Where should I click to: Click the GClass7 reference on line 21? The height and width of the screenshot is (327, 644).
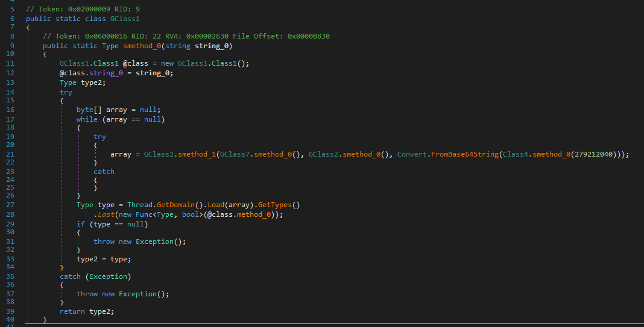point(235,154)
